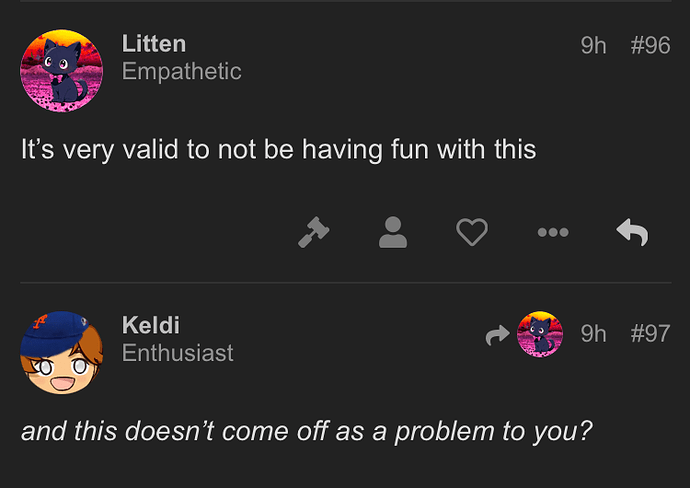Open Litten's avatar picture
The width and height of the screenshot is (690, 488).
point(62,70)
